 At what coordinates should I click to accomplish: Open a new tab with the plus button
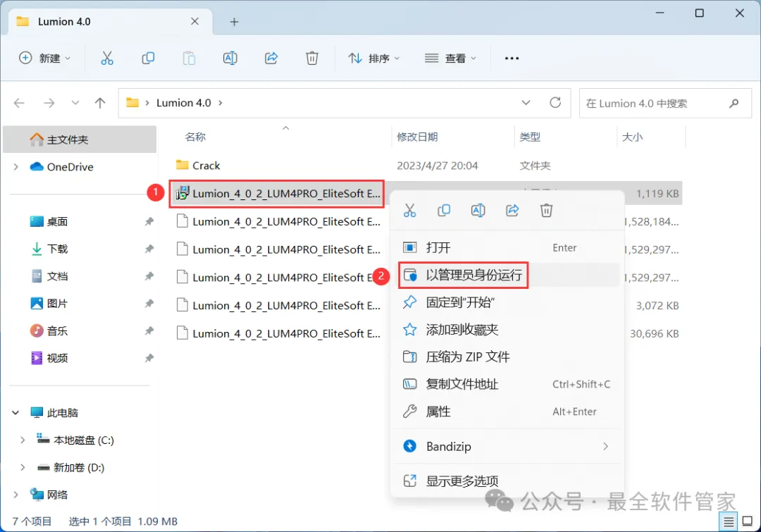(234, 22)
